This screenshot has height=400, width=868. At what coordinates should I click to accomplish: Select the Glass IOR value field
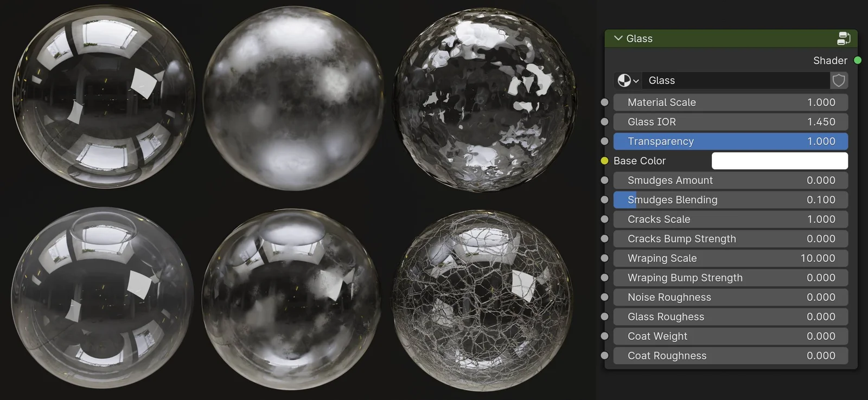pyautogui.click(x=730, y=122)
